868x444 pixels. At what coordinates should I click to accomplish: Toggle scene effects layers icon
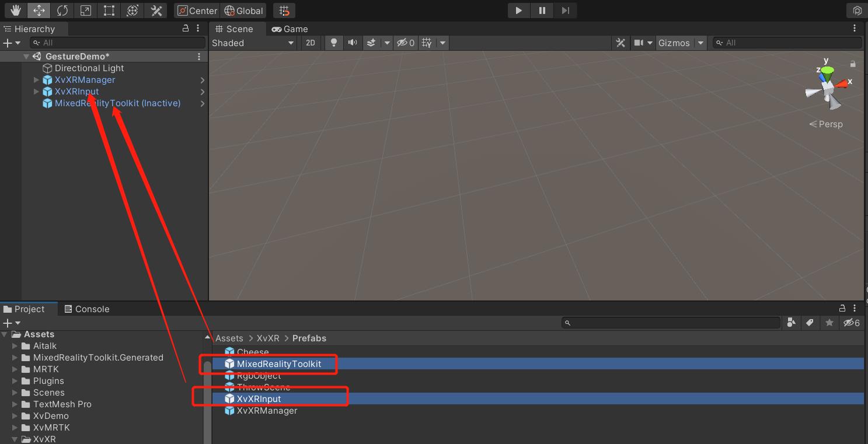click(371, 43)
